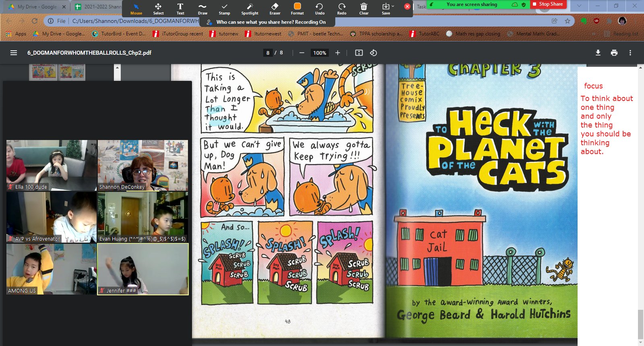Edit the current page number field

point(268,53)
